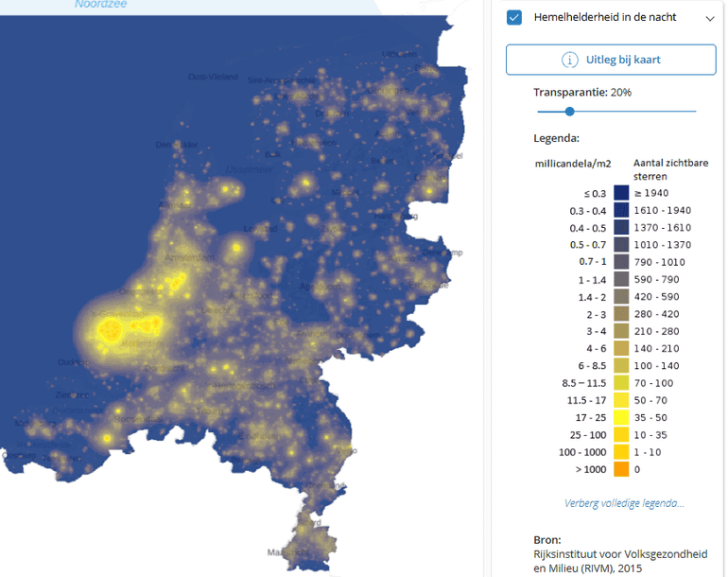Open the Uitleg bij kaart explanation button

click(x=611, y=60)
